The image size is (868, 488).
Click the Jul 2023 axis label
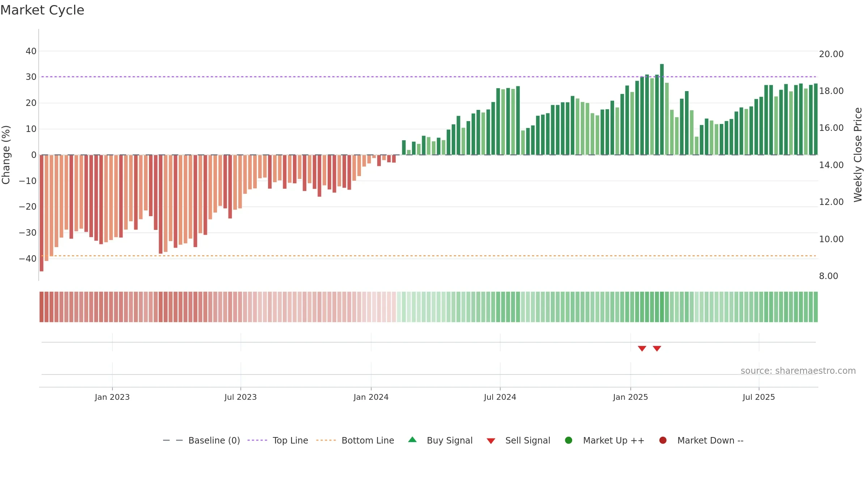pos(241,397)
